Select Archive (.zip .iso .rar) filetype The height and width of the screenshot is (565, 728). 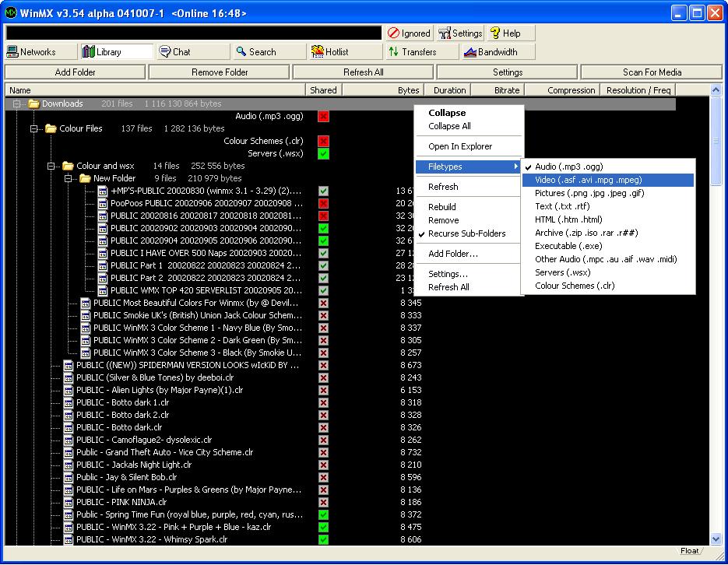point(608,233)
